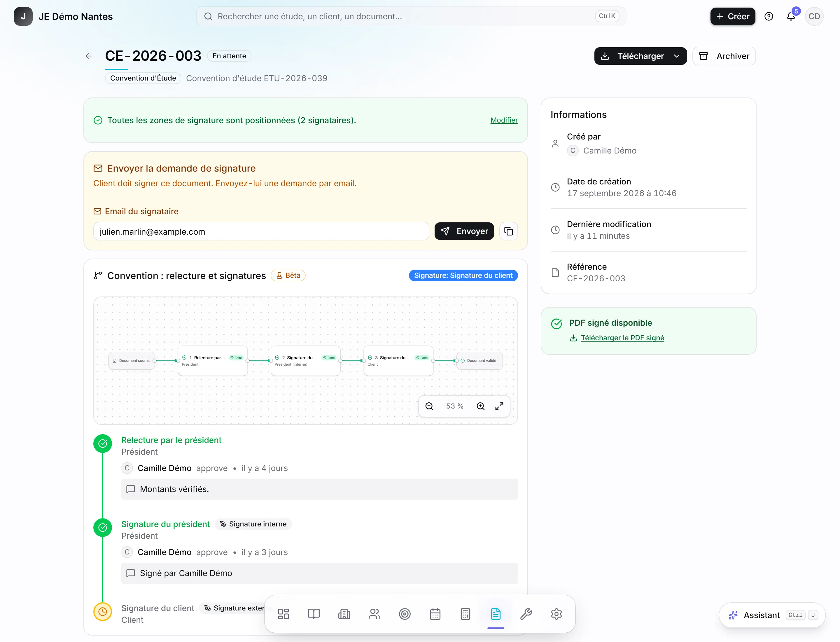
Task: Click the Ctrl K shortcut hint
Action: click(607, 16)
